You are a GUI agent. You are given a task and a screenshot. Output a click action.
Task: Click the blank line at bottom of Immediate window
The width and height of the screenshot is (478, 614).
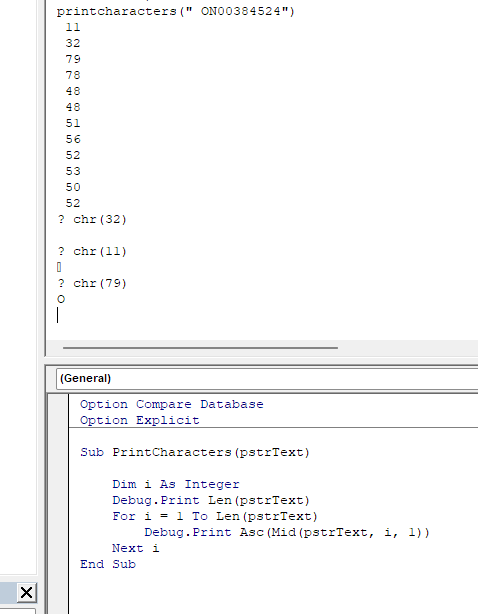196,315
